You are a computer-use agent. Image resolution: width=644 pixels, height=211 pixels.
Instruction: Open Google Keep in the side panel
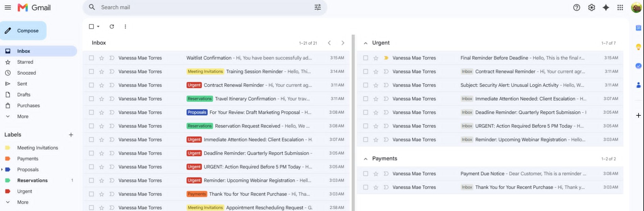click(x=639, y=47)
